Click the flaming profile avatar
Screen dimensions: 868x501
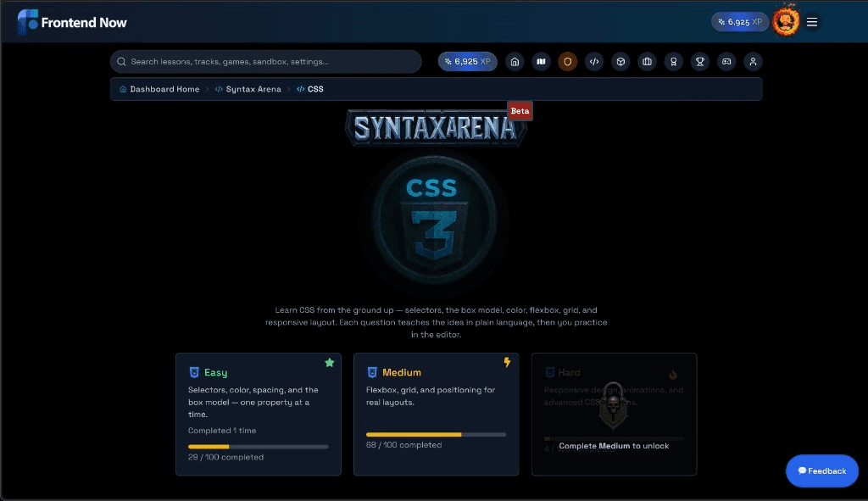[x=786, y=21]
